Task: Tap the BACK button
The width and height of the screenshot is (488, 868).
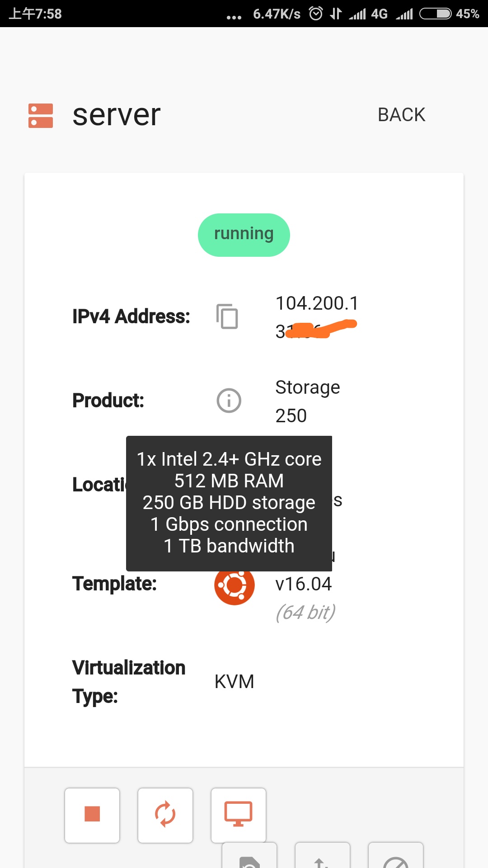Action: [401, 115]
